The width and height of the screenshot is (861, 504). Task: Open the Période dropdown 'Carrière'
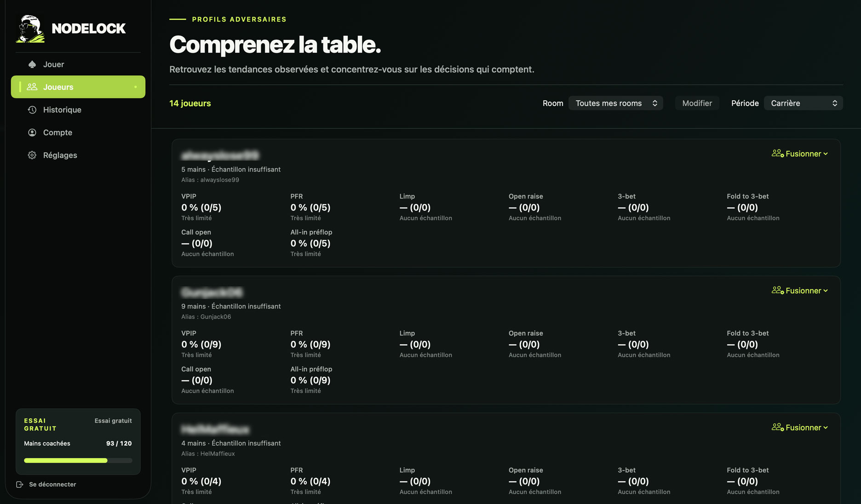(804, 103)
